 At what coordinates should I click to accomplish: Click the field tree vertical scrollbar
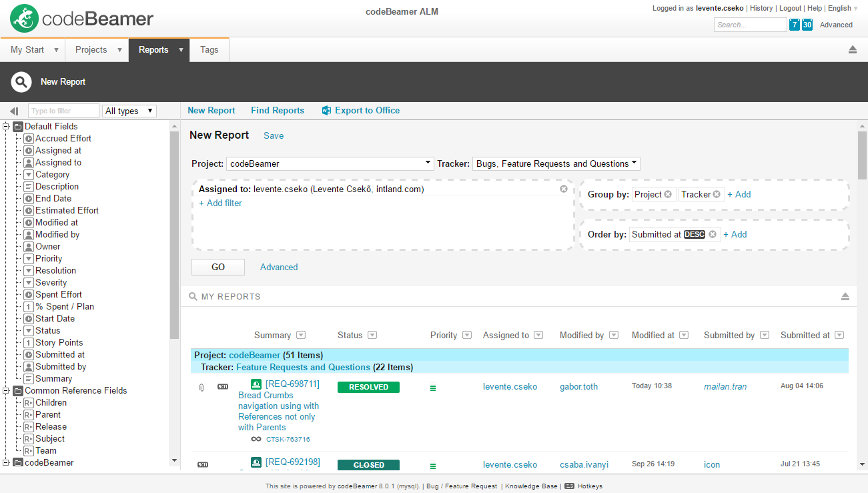pos(175,235)
